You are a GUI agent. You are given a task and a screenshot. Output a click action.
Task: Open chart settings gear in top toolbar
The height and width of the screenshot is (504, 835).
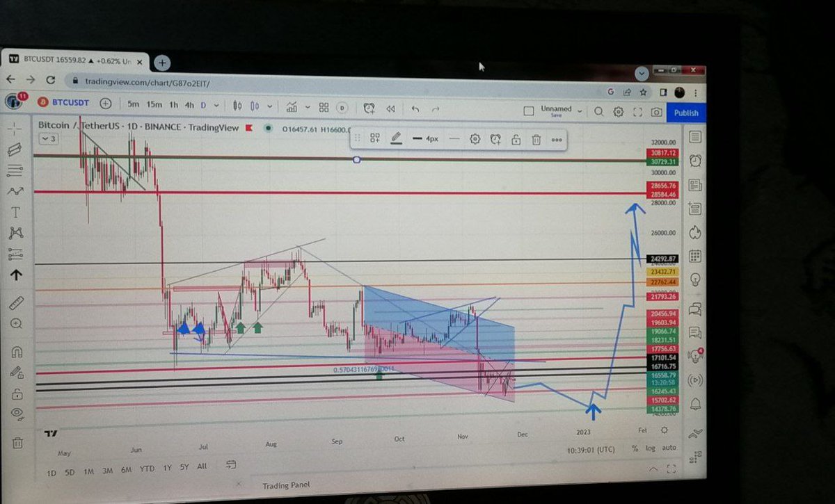[618, 112]
